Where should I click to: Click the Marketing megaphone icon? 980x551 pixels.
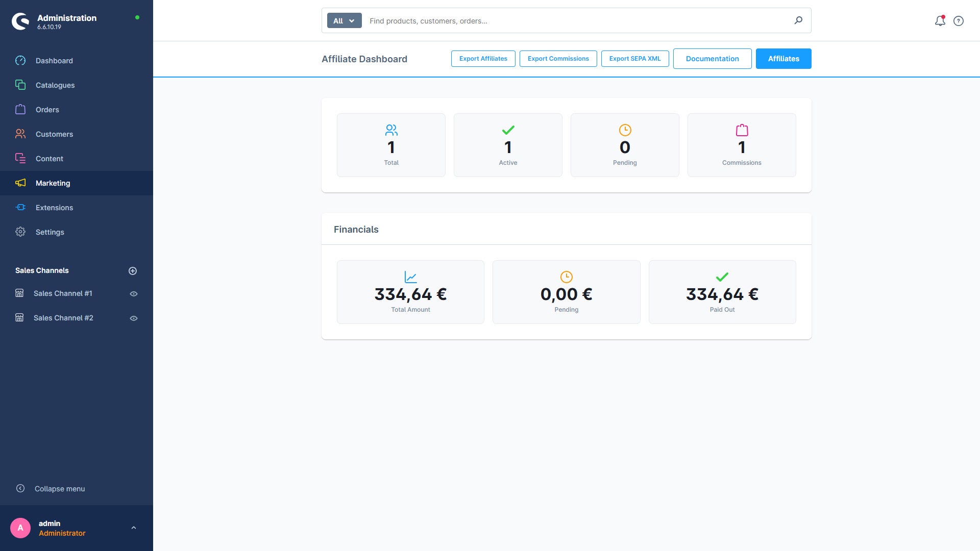pyautogui.click(x=20, y=183)
